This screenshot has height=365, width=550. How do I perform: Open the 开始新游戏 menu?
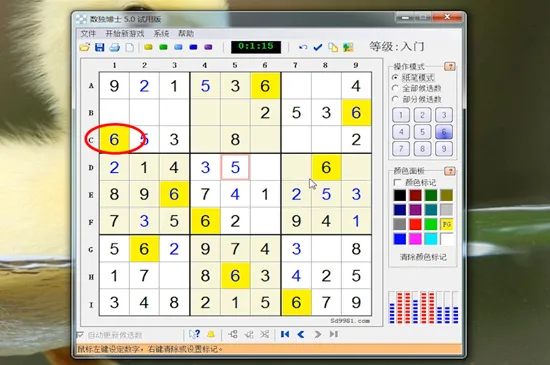tap(125, 34)
